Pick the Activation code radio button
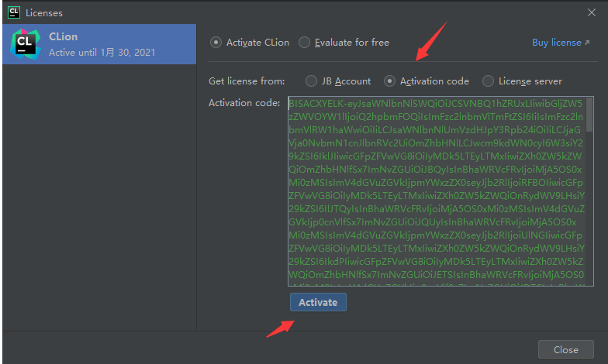Screen dimensions: 608x364 click(389, 81)
